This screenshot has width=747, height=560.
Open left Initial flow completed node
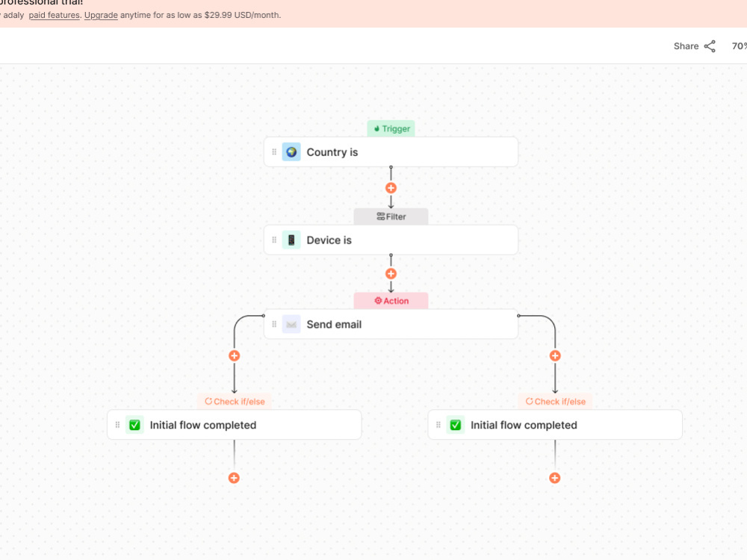[235, 425]
